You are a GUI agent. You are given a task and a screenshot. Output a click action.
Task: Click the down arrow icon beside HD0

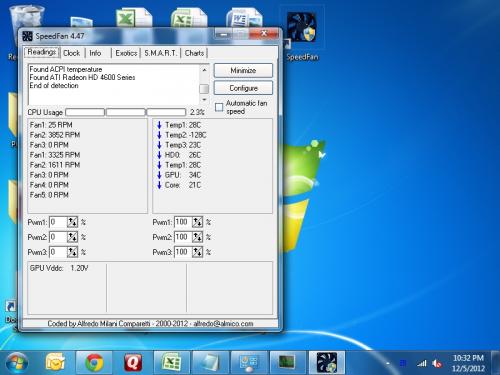click(x=159, y=155)
